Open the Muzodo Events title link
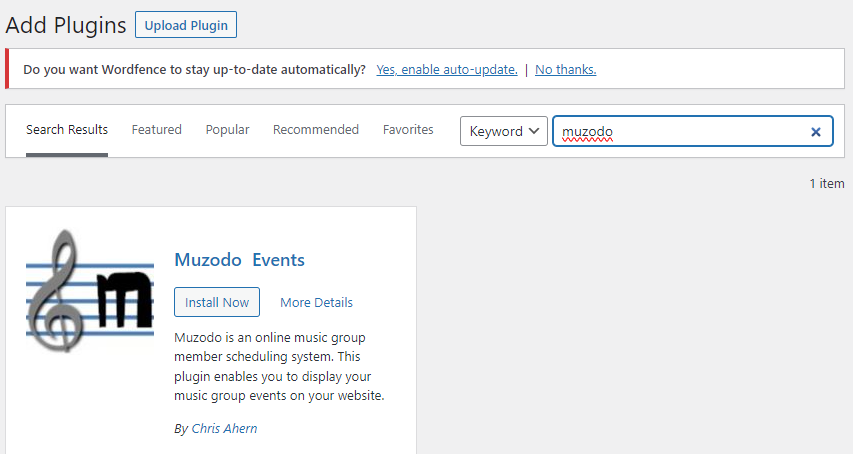Image resolution: width=853 pixels, height=454 pixels. pos(239,260)
